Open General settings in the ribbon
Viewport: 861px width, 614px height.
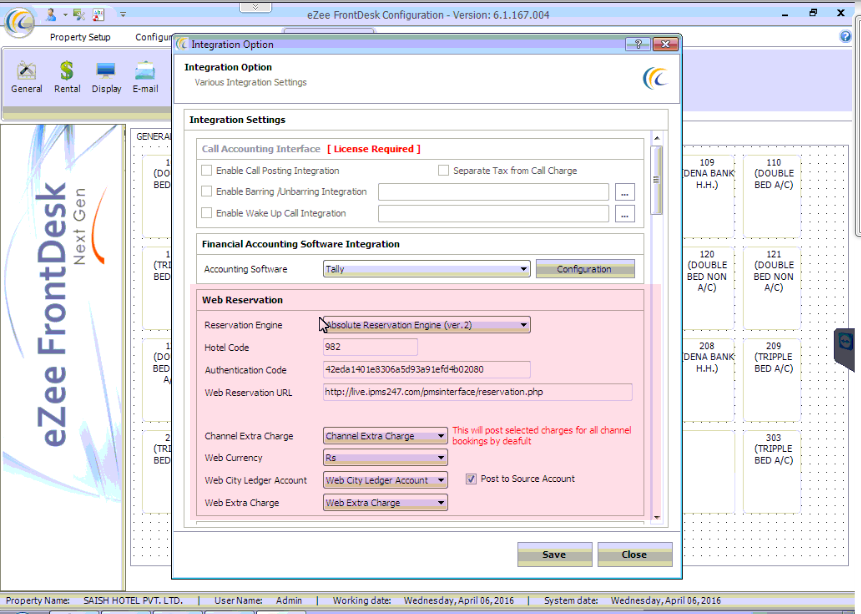[x=26, y=77]
